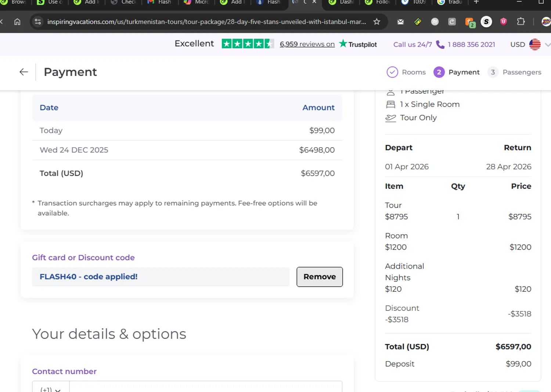Viewport: 551px width, 392px height.
Task: Click the applied FLASH40 code field
Action: point(161,277)
